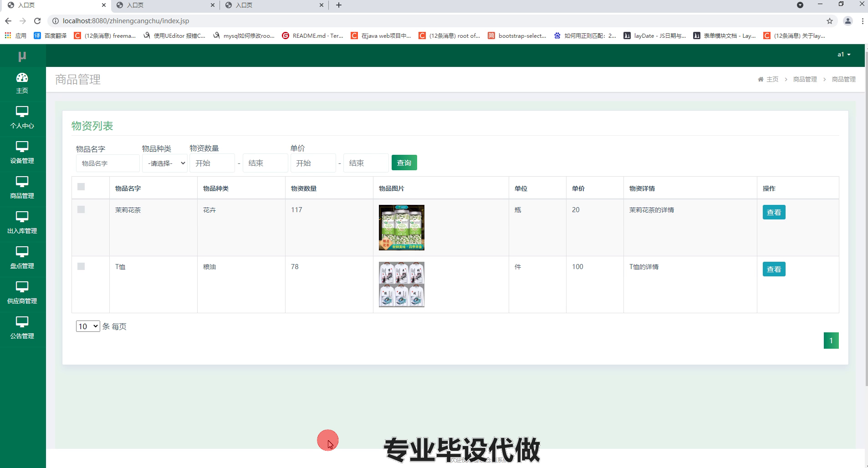This screenshot has width=868, height=468.
Task: Close the first 入口页 tab
Action: (104, 5)
